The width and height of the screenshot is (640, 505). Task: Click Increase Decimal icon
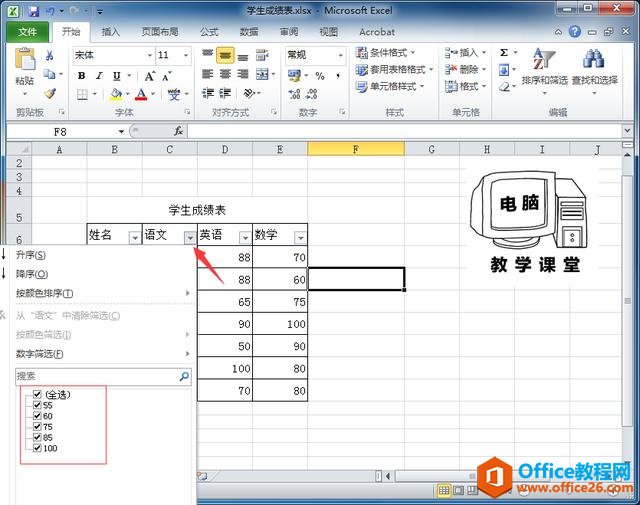pos(294,94)
